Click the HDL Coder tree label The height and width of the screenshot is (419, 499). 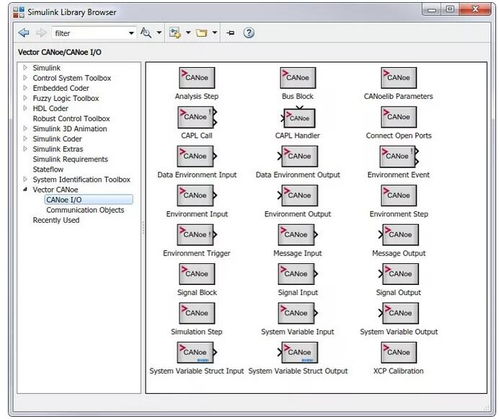click(50, 109)
